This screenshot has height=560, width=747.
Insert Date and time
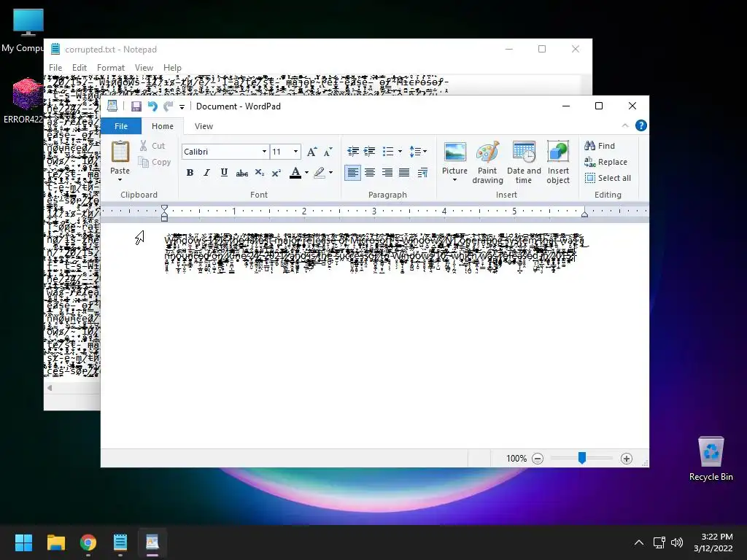[x=524, y=163]
